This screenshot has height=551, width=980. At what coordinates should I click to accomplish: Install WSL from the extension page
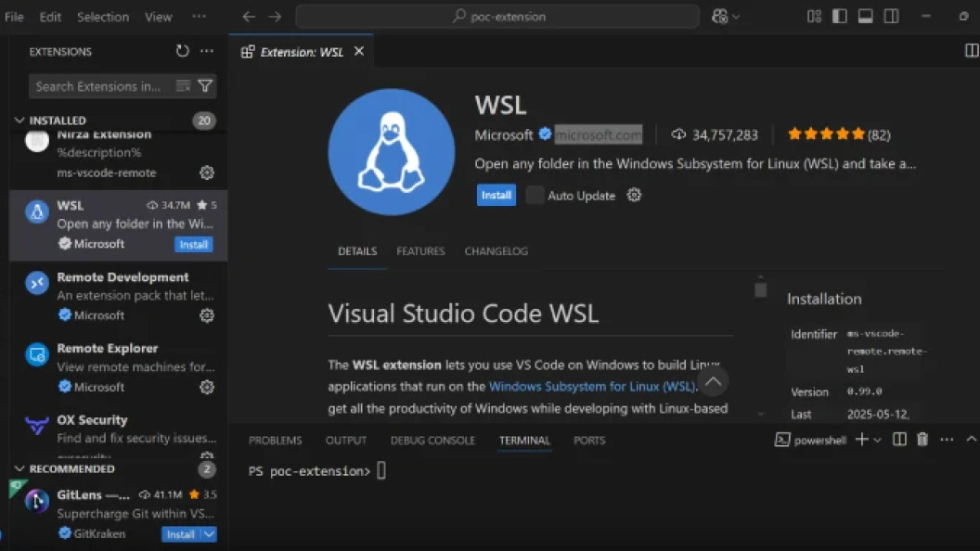pyautogui.click(x=496, y=195)
